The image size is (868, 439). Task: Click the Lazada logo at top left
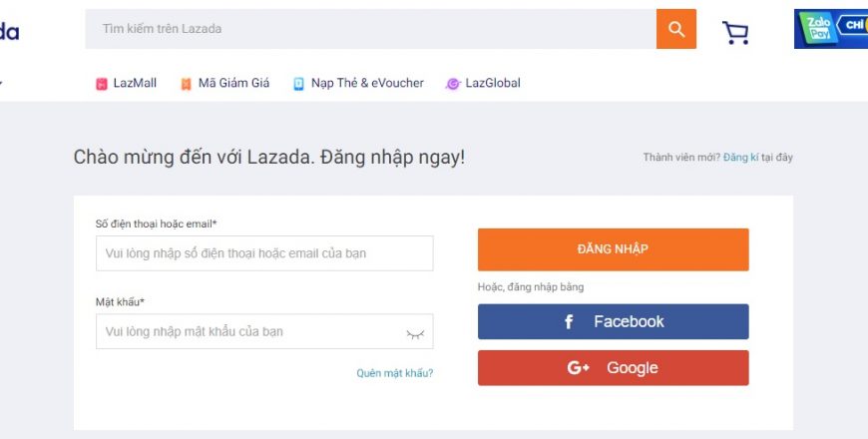[9, 32]
